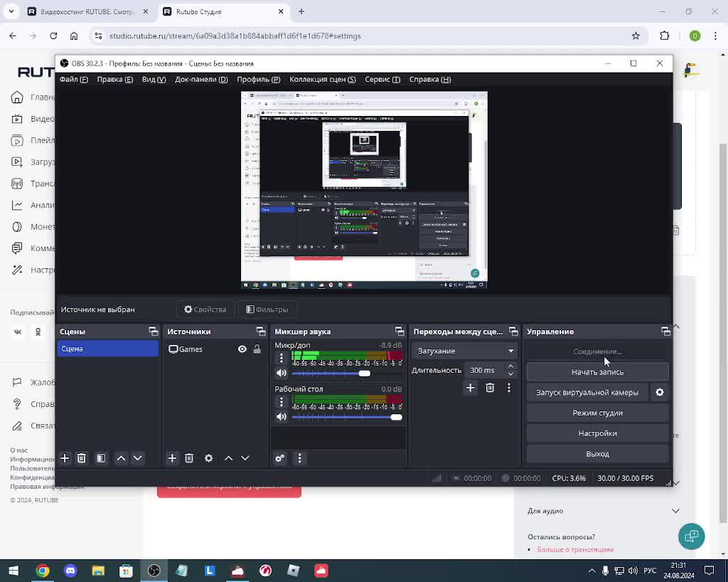Open scene filters icon in Сцены panel

point(101,458)
